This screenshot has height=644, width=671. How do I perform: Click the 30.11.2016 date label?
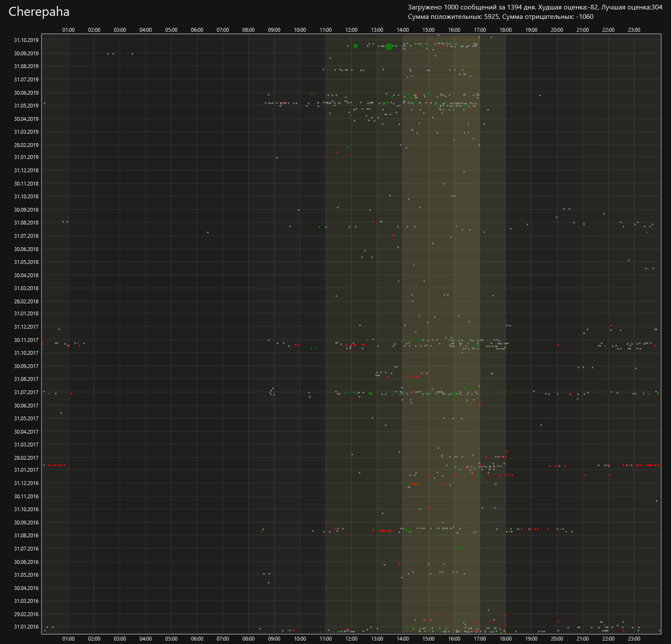[26, 497]
